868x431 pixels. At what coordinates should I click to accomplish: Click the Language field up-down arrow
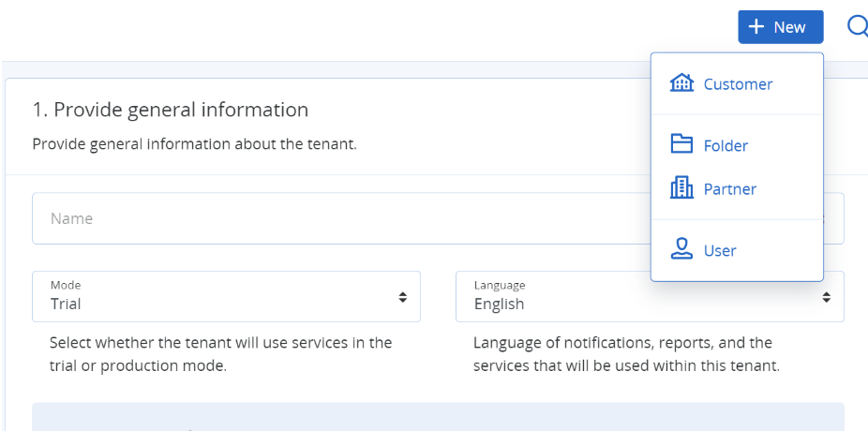tap(827, 297)
